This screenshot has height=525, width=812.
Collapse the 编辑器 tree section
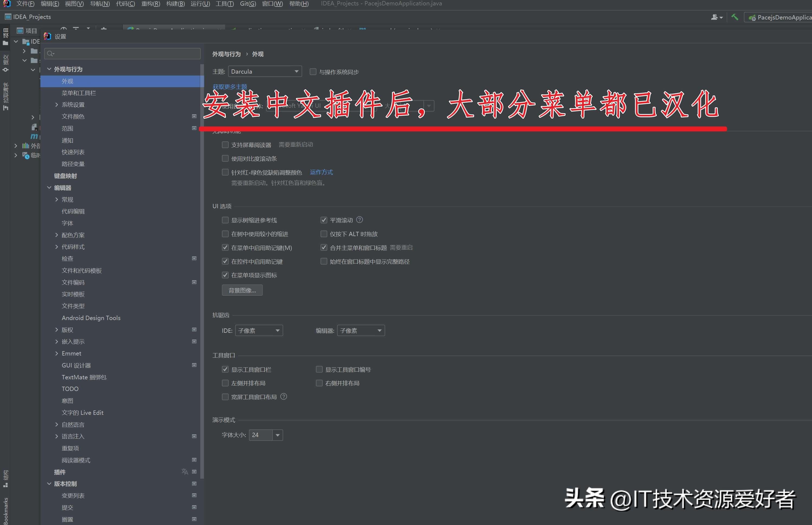click(49, 187)
